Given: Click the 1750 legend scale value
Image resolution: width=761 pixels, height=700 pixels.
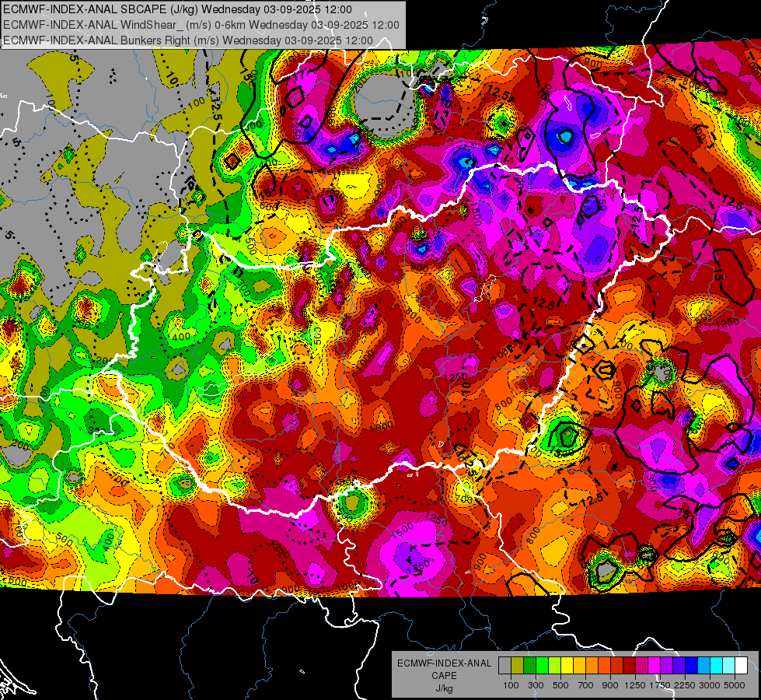Looking at the screenshot, I should (660, 685).
